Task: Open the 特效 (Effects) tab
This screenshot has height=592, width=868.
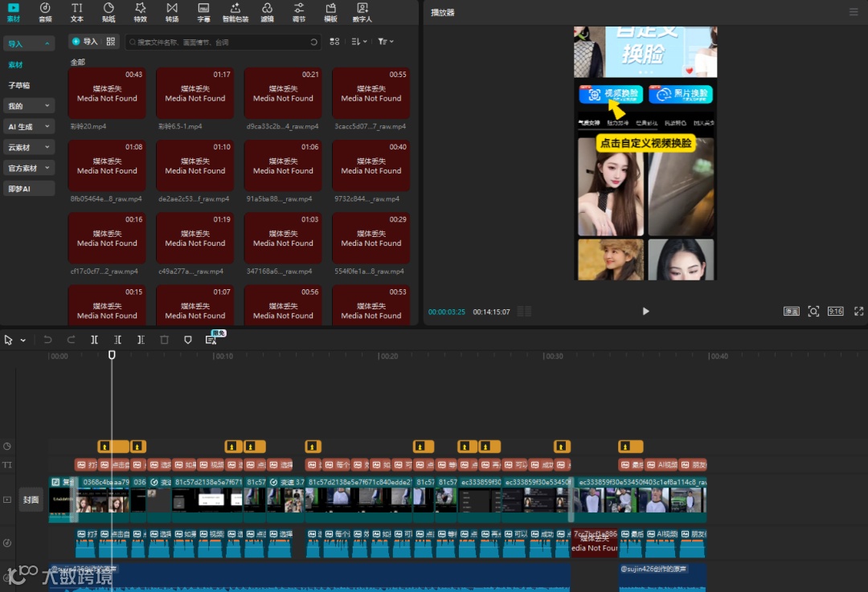Action: coord(141,11)
